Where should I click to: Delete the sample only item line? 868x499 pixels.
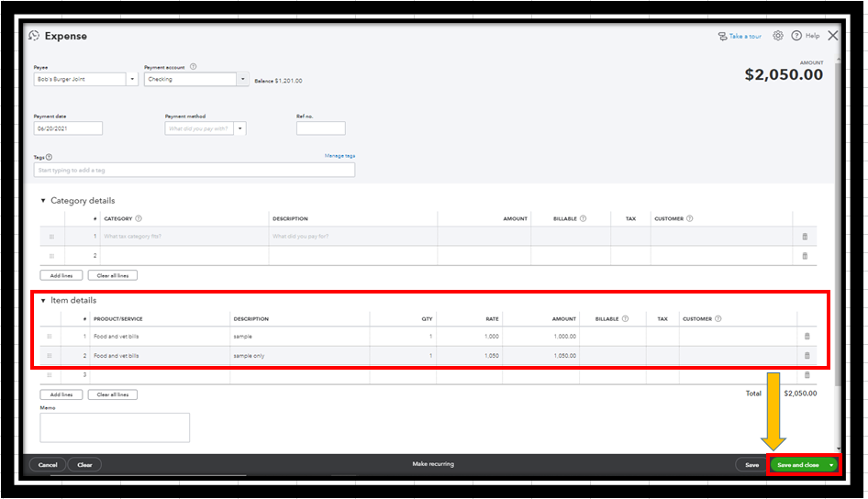807,355
